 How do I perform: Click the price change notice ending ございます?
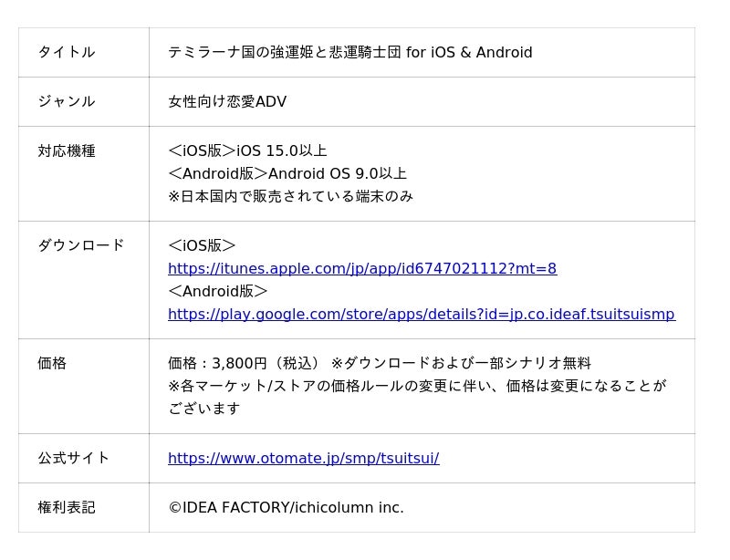tap(204, 408)
